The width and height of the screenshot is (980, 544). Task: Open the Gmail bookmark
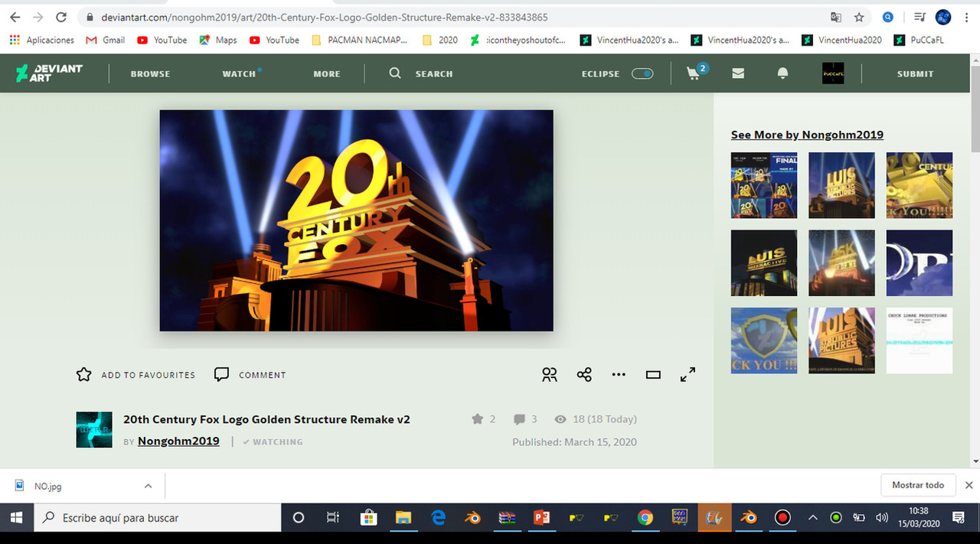point(105,40)
